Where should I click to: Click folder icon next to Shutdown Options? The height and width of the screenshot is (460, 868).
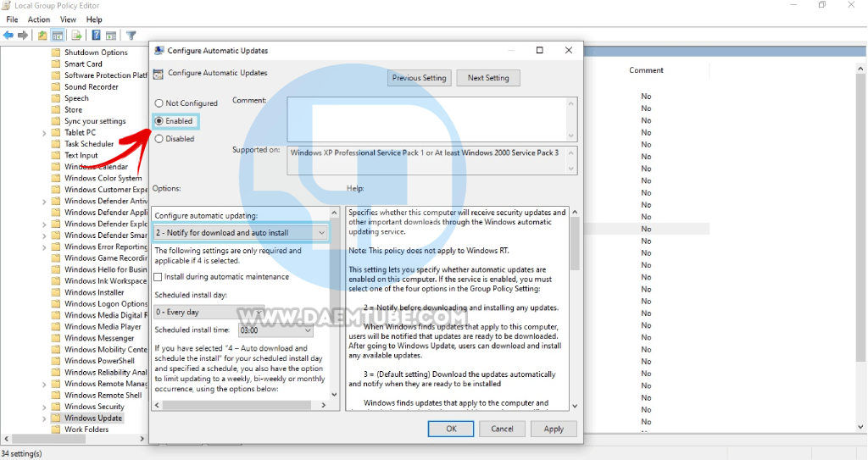[x=55, y=53]
